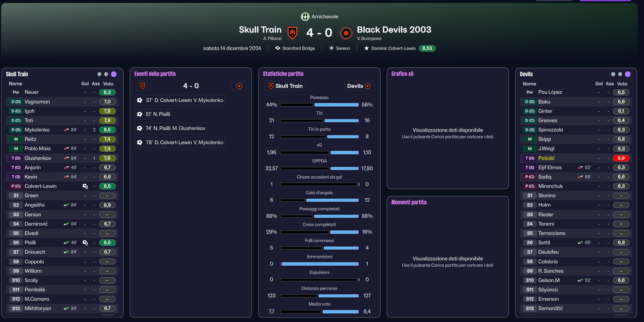
Task: Select the purple page dot in Devils panel
Action: tap(628, 74)
